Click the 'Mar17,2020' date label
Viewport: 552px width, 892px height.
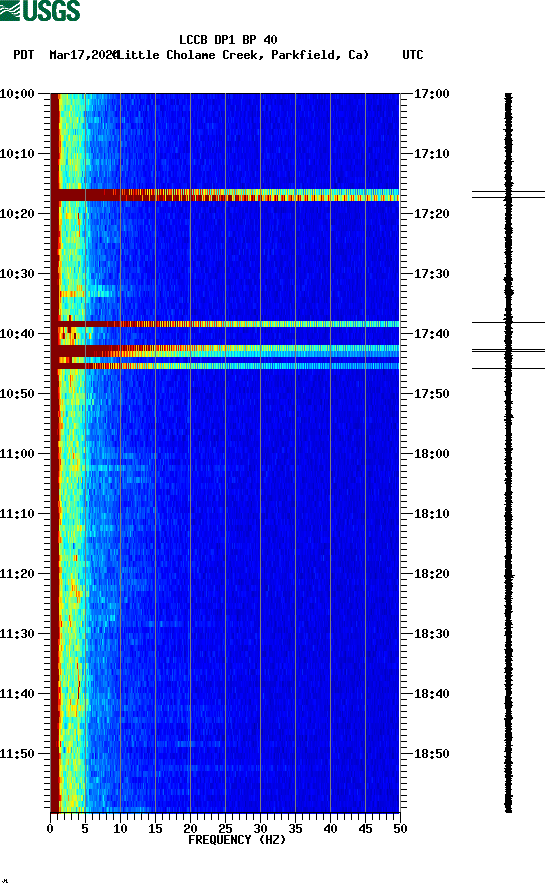(x=83, y=55)
